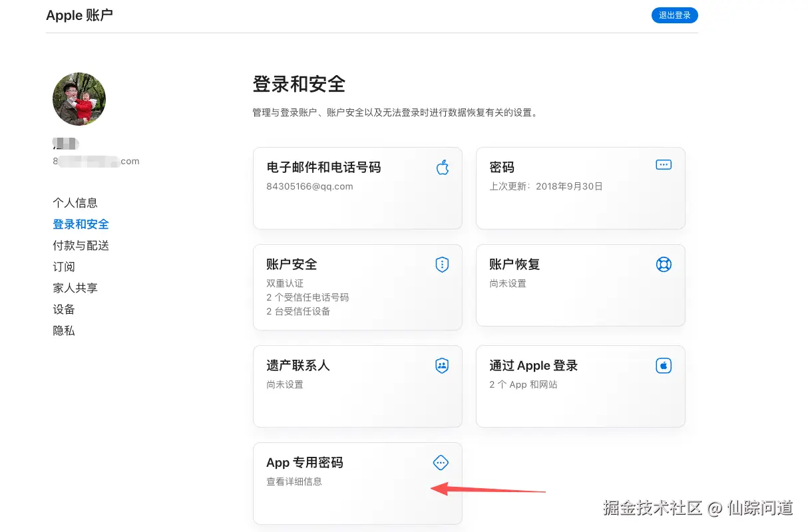This screenshot has width=808, height=532.
Task: Click the Apple logo icon on email card
Action: tap(442, 167)
